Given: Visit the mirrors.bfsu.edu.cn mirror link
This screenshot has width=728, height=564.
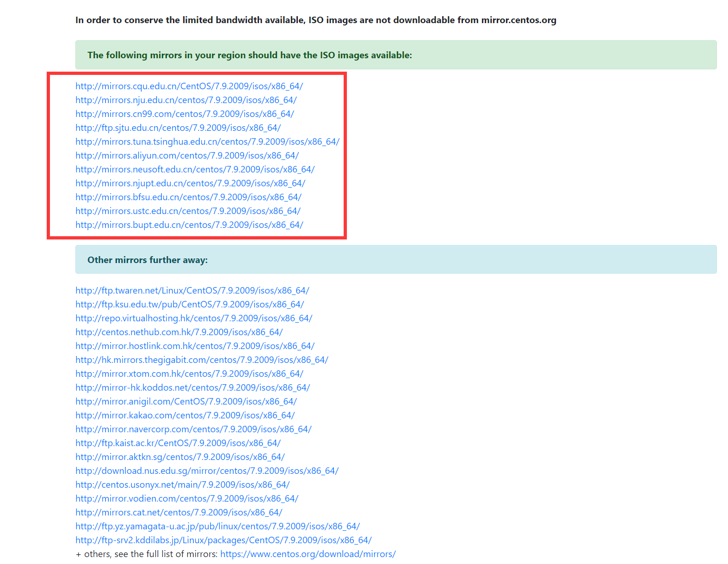Looking at the screenshot, I should click(188, 197).
